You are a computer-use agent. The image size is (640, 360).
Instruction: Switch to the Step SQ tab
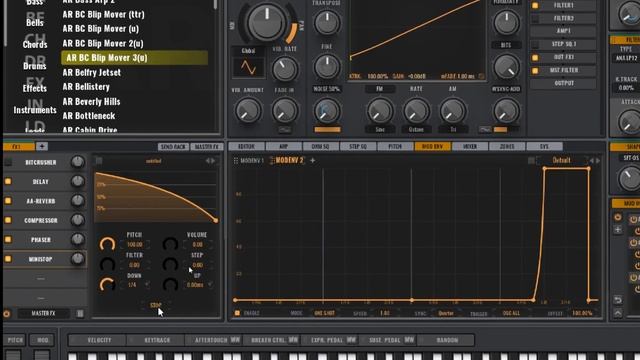pyautogui.click(x=358, y=146)
